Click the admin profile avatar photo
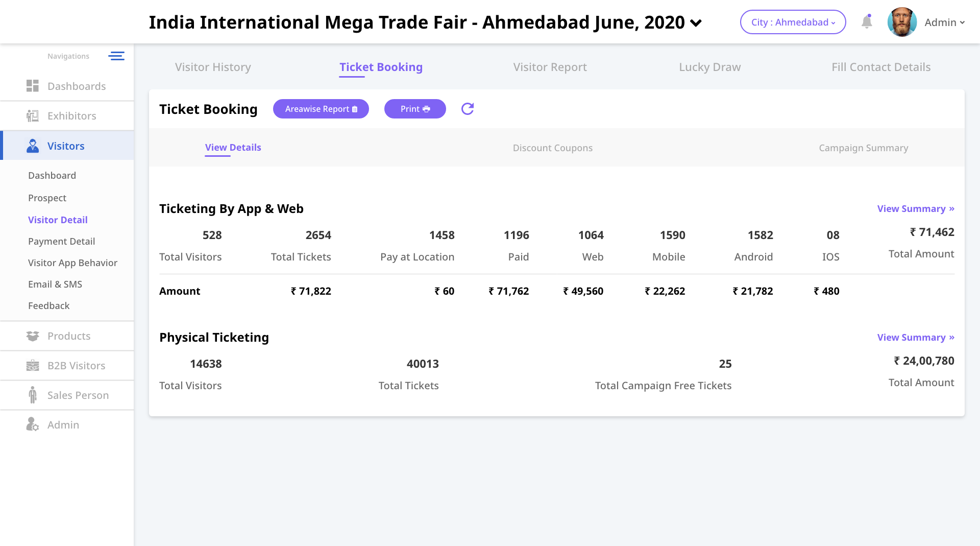 (x=902, y=22)
